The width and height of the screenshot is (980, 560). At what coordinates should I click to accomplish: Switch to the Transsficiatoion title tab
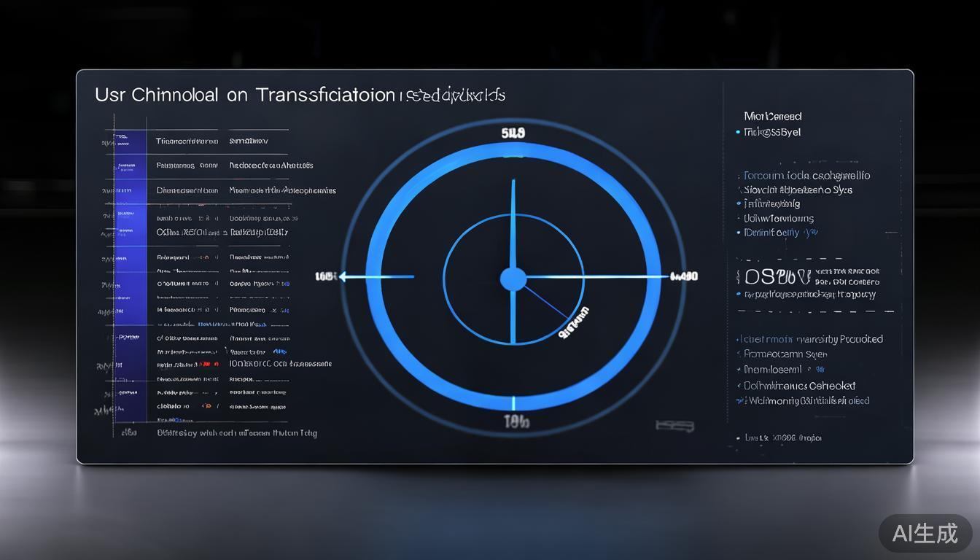pyautogui.click(x=323, y=95)
